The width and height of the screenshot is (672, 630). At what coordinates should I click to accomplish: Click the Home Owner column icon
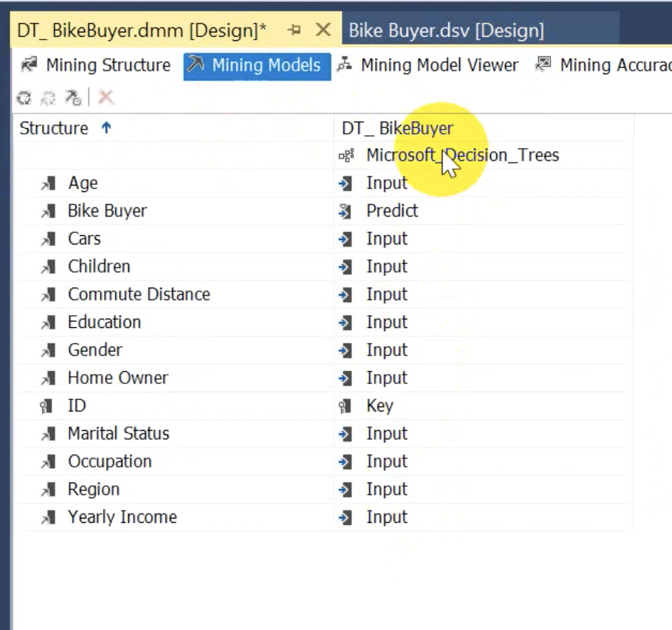48,378
